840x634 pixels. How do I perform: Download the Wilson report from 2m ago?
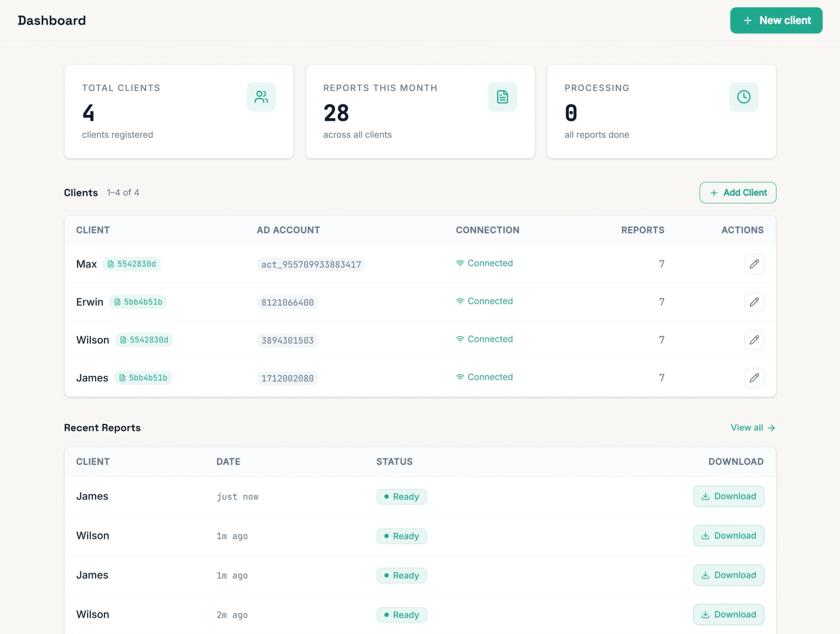[728, 614]
